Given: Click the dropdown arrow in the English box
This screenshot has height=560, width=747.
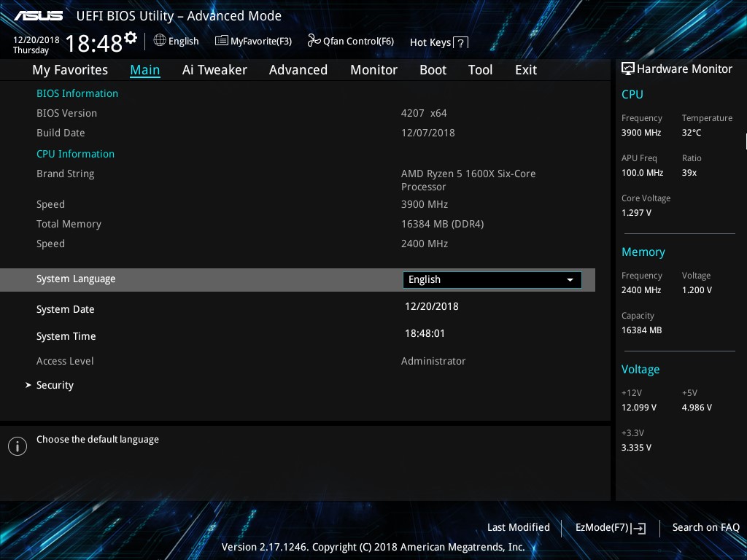Looking at the screenshot, I should 570,280.
